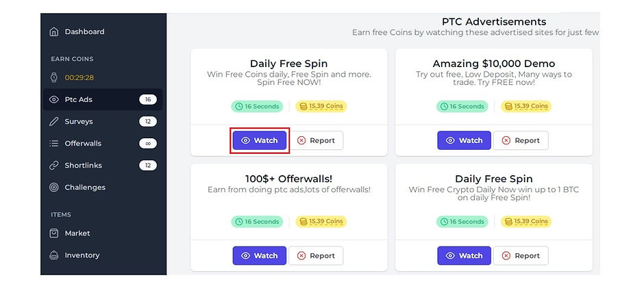
Task: Open the Surveys menu item
Action: pyautogui.click(x=79, y=121)
